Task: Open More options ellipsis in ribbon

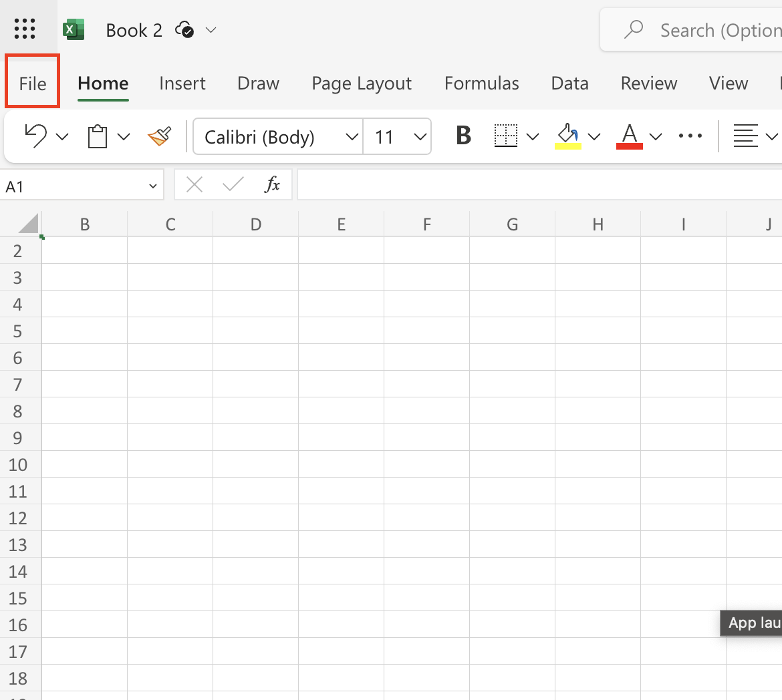Action: pyautogui.click(x=690, y=136)
